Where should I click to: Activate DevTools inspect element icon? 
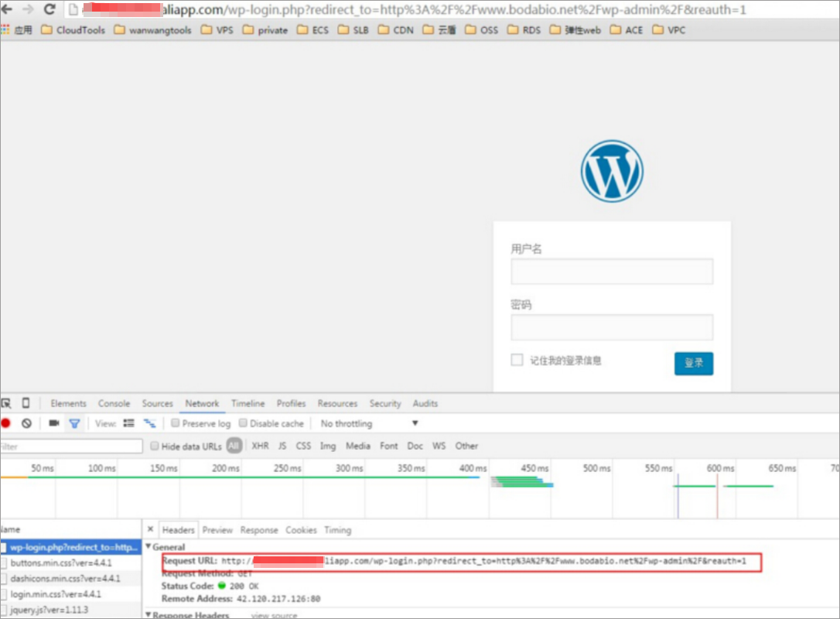tap(6, 404)
